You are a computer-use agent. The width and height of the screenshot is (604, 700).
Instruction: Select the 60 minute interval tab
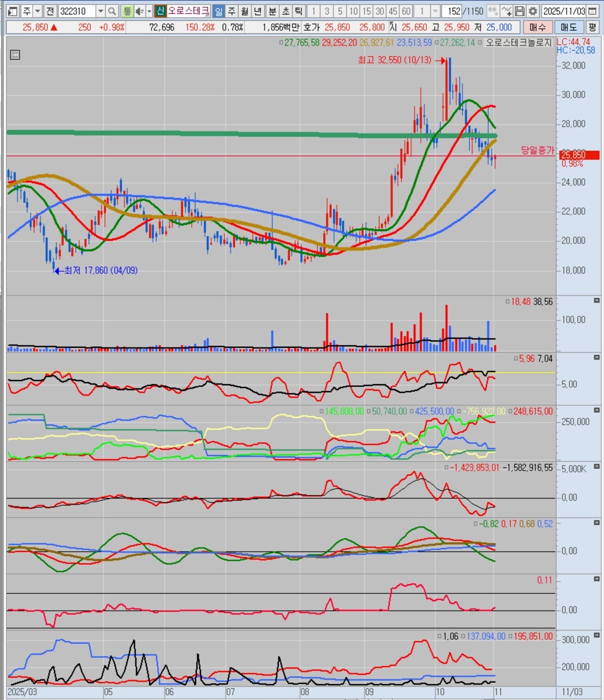tap(406, 11)
